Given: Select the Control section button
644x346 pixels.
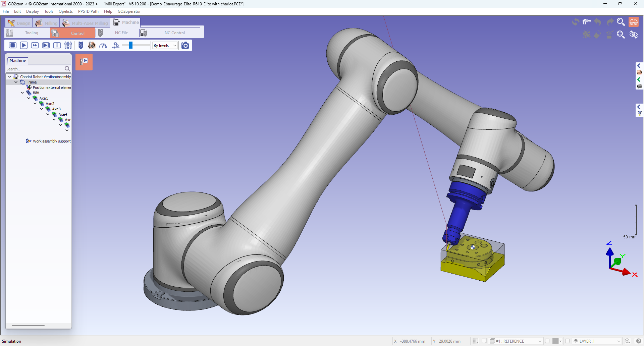Looking at the screenshot, I should [x=73, y=33].
